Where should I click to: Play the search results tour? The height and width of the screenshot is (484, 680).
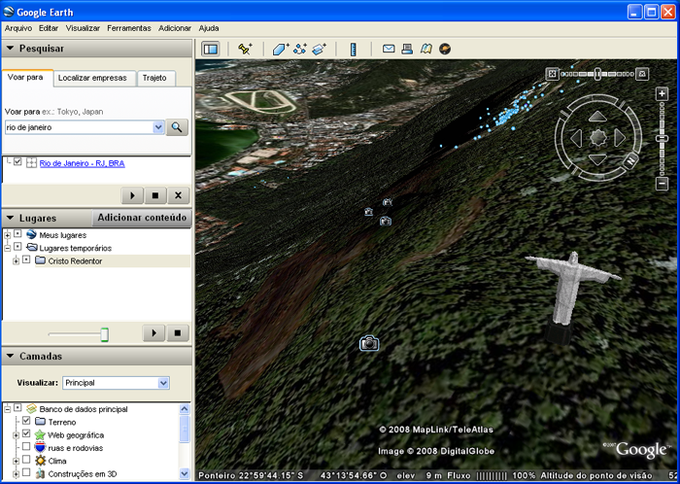[x=132, y=196]
